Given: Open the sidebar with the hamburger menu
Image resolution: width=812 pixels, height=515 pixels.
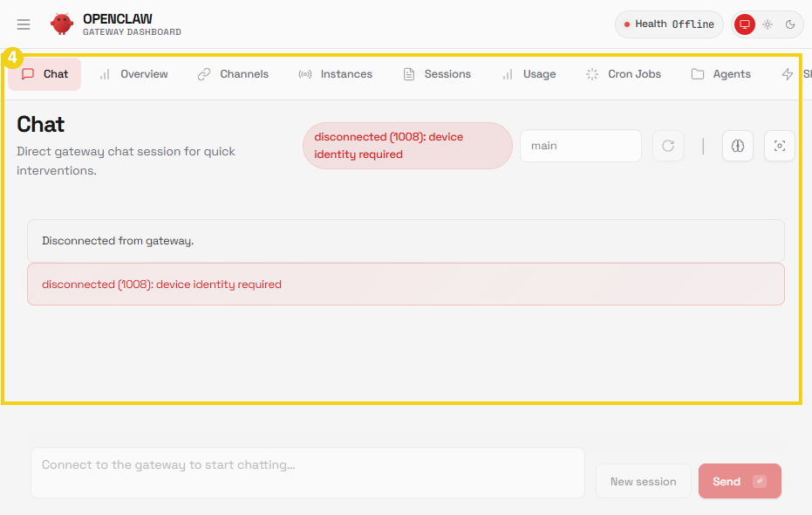Looking at the screenshot, I should 24,24.
